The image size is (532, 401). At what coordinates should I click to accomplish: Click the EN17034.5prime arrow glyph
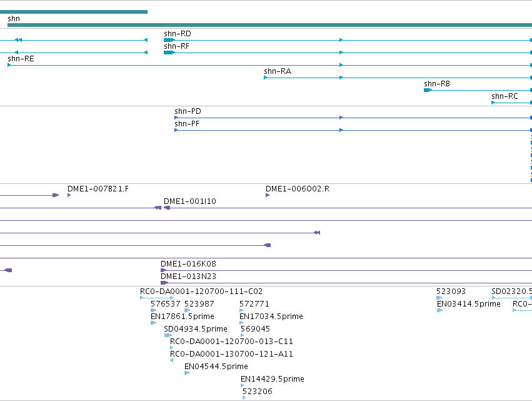coord(241,323)
